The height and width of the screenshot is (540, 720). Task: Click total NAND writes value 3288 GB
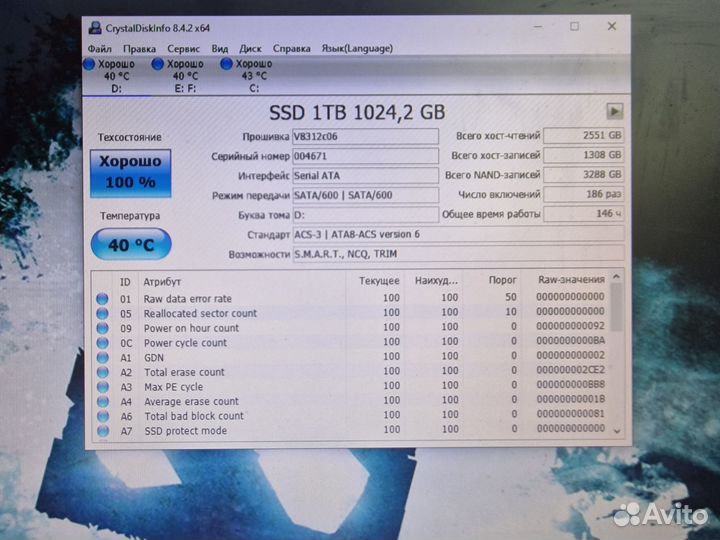(584, 174)
